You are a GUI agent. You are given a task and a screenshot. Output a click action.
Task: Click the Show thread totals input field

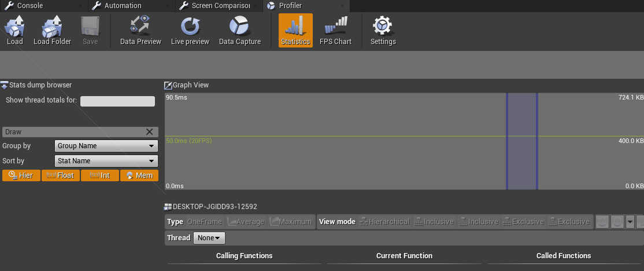point(117,101)
